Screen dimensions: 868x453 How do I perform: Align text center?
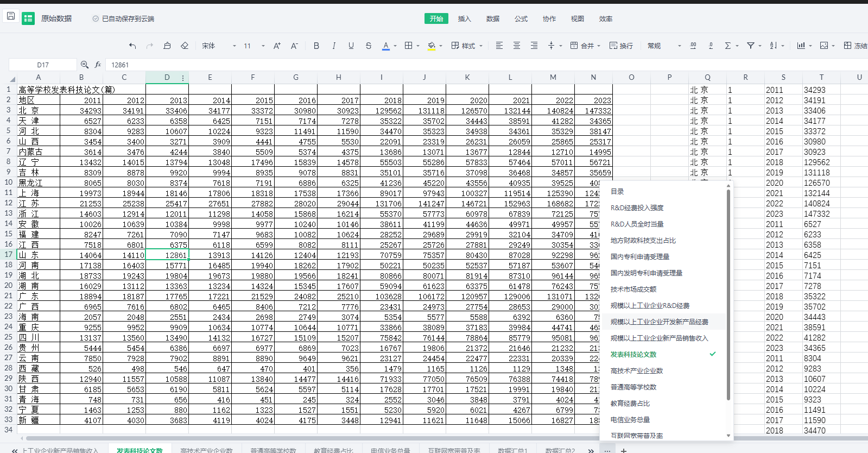[x=517, y=46]
